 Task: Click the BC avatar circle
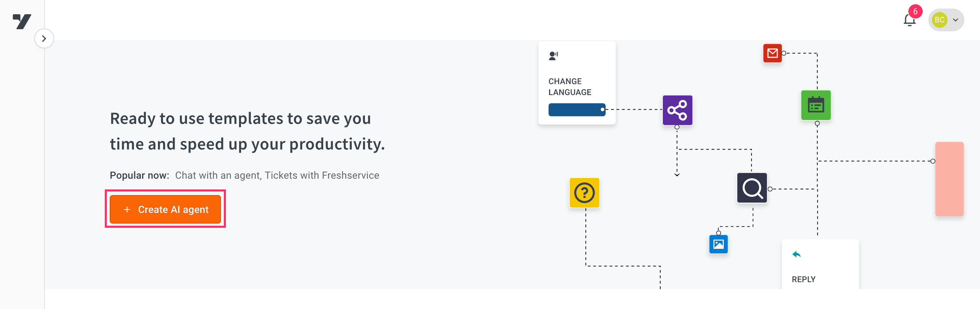point(939,20)
